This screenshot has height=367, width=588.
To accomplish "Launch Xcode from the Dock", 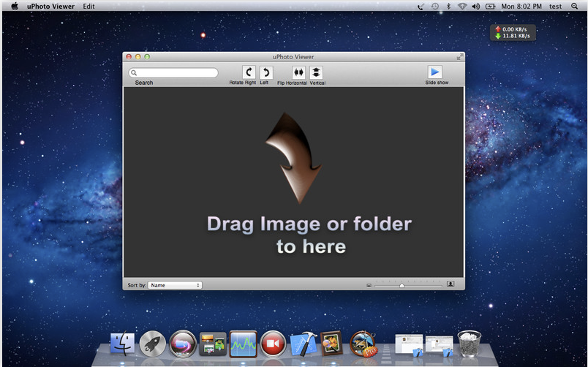I will (303, 344).
